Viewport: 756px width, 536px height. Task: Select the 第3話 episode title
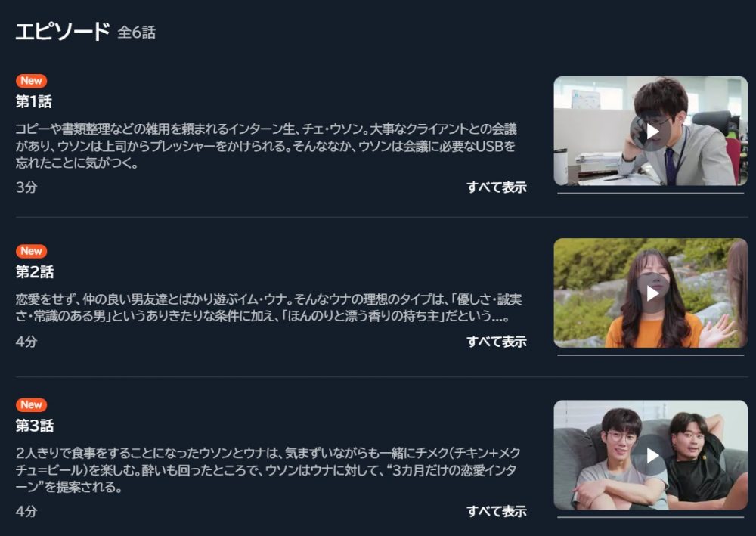(35, 426)
